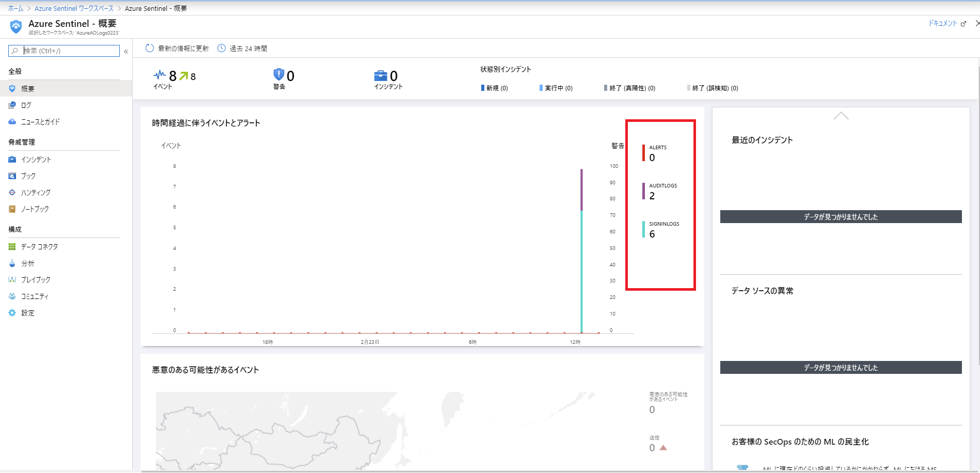This screenshot has width=980, height=473.
Task: Open the インシデント sidebar menu item
Action: [x=66, y=160]
